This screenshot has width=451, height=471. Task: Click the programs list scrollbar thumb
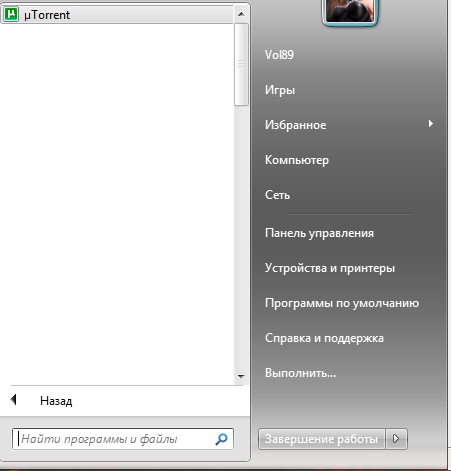click(x=241, y=64)
